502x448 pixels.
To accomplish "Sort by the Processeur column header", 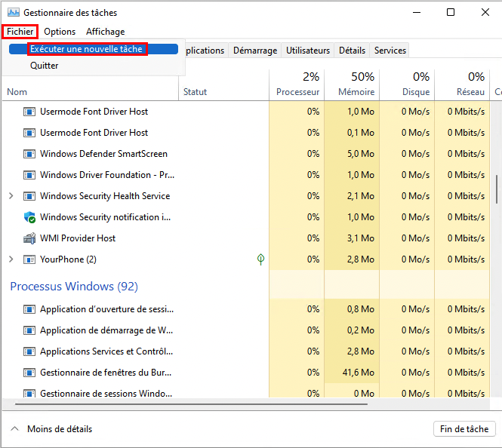I will (x=297, y=85).
